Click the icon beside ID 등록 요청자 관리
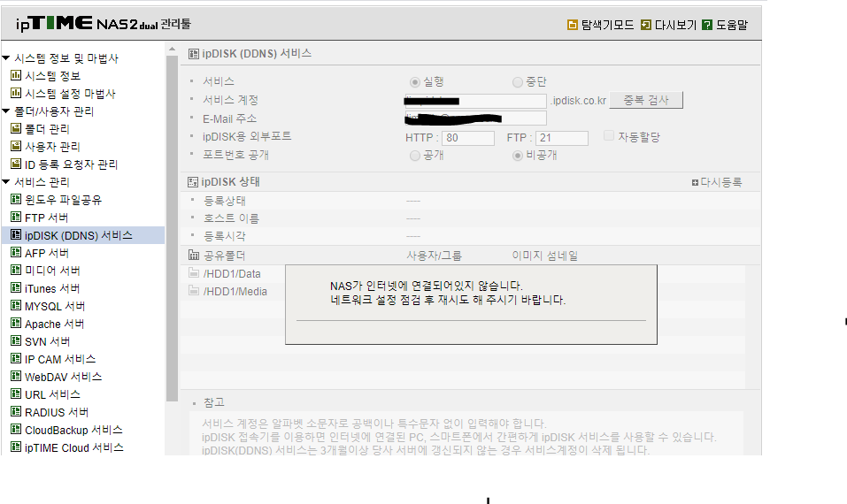The height and width of the screenshot is (504, 847). pyautogui.click(x=16, y=164)
